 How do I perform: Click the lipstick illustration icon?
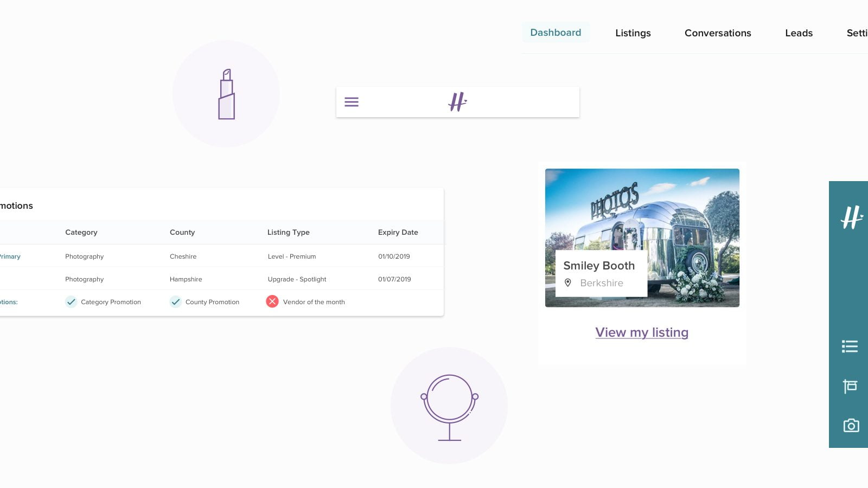[x=227, y=94]
